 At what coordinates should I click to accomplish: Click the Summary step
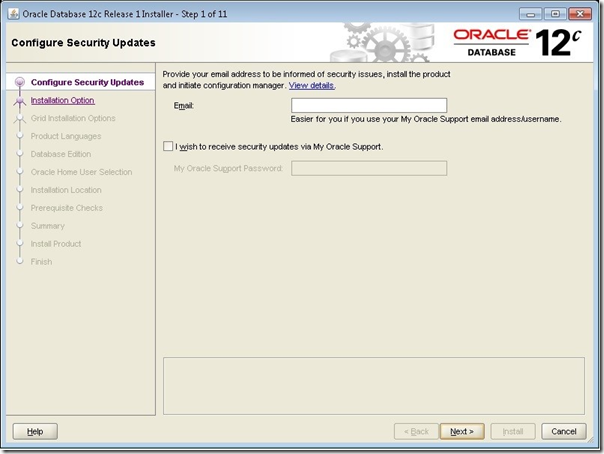click(47, 226)
